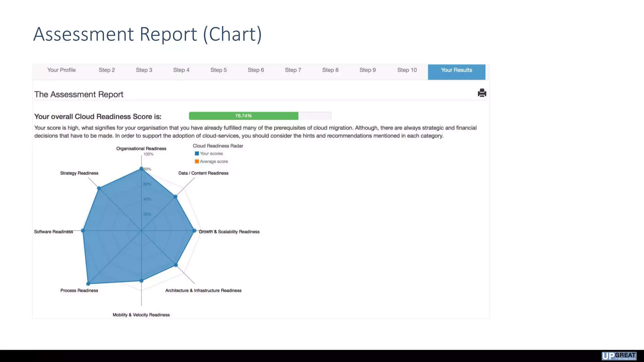
Task: Click the Growth & Scalability data point
Action: (x=194, y=231)
